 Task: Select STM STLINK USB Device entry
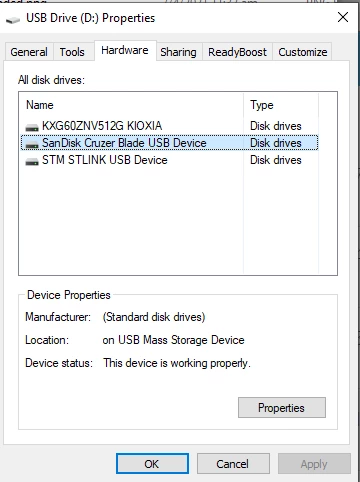[169, 160]
